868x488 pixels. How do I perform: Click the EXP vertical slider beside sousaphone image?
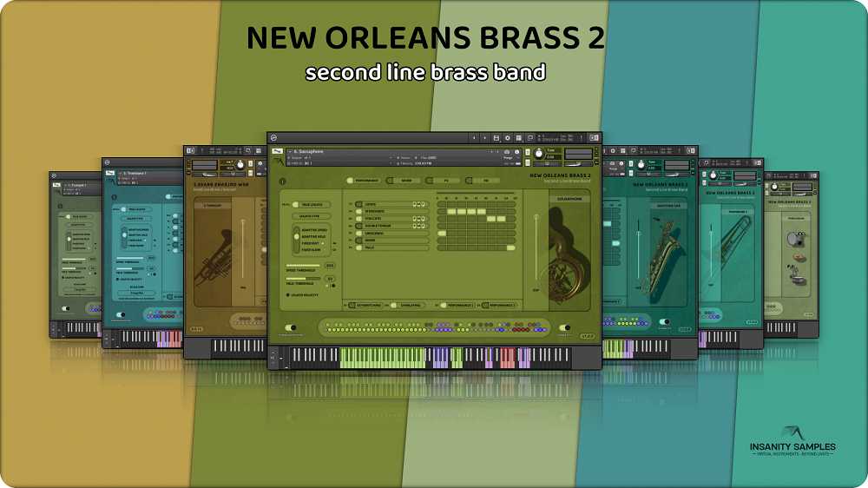click(x=536, y=248)
